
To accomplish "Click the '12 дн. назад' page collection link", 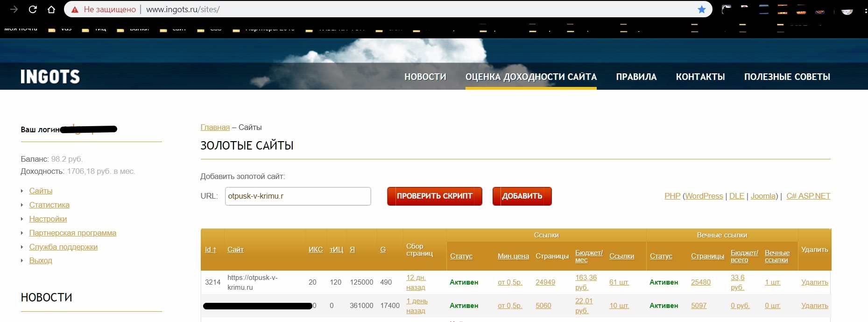I will (416, 282).
